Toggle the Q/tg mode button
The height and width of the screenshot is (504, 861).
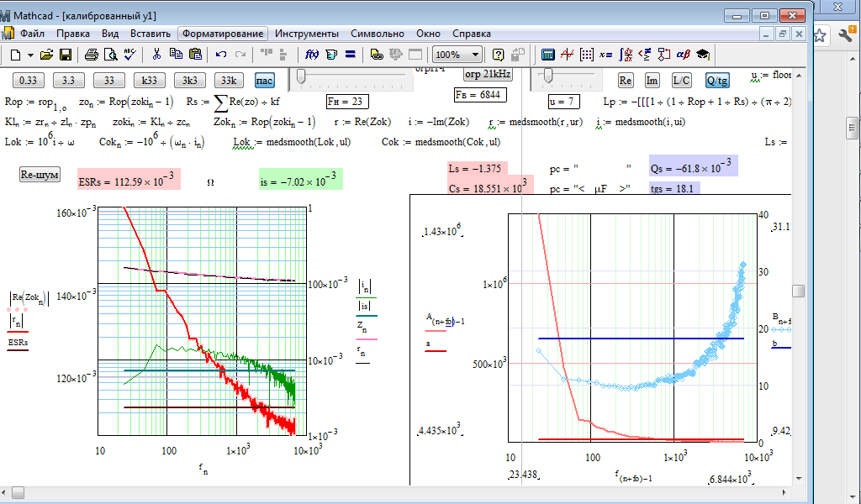coord(717,81)
